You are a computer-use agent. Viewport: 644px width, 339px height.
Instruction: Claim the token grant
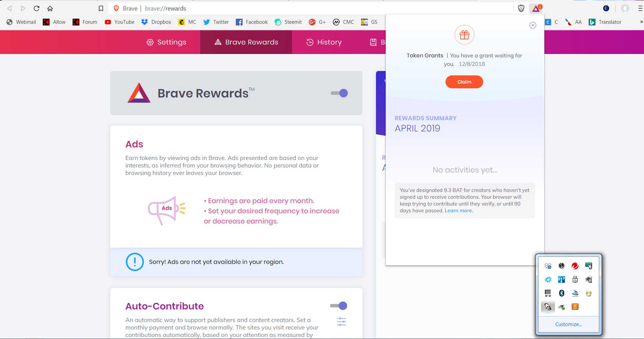point(464,82)
